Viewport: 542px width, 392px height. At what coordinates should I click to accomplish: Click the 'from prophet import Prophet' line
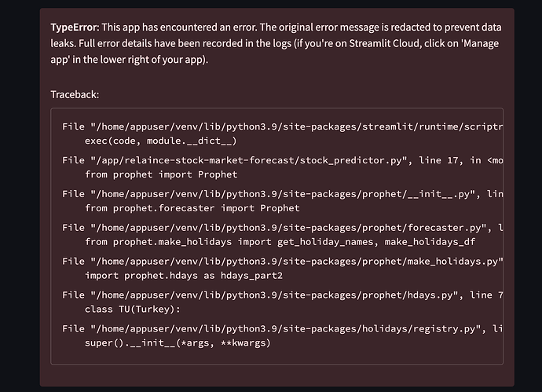(x=161, y=174)
